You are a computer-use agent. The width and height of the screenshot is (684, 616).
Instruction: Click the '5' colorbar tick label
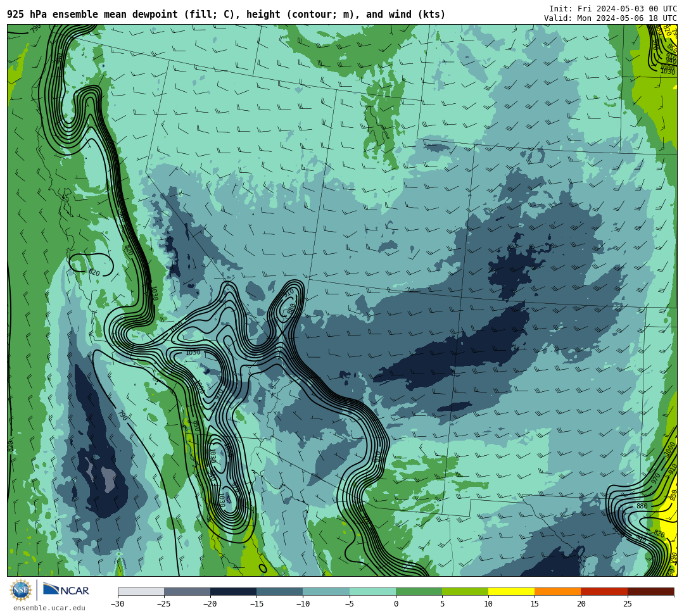coord(442,604)
